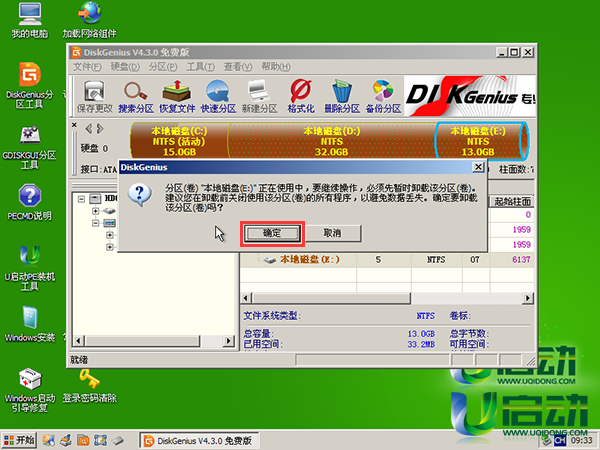Open Windows安装 desktop icon
Viewport: 600px width, 450px height.
click(30, 324)
